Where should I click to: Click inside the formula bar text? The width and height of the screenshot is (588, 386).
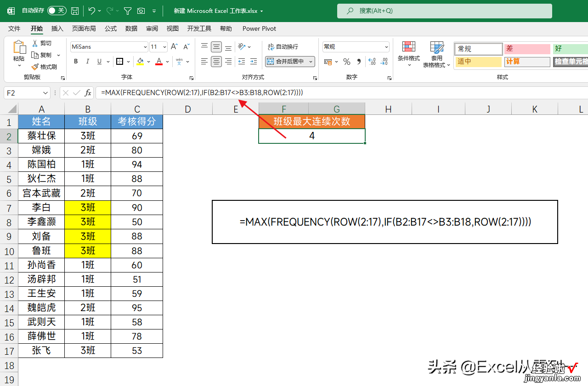[x=202, y=93]
